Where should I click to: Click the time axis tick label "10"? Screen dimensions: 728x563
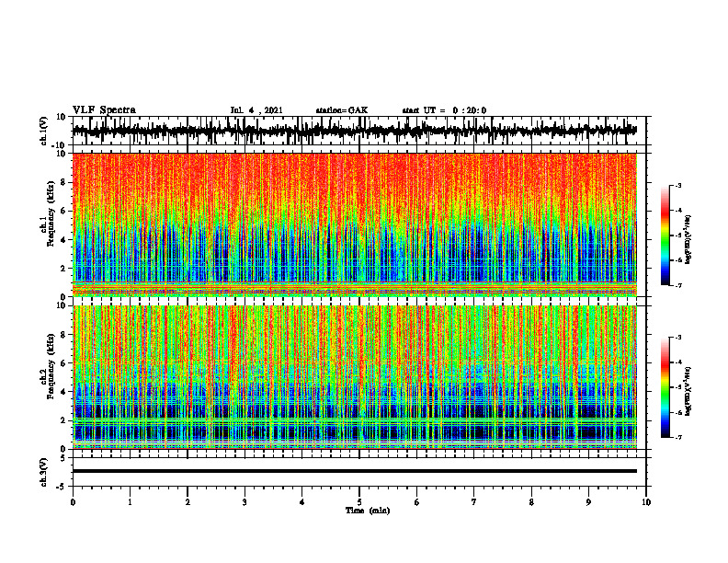pyautogui.click(x=646, y=502)
